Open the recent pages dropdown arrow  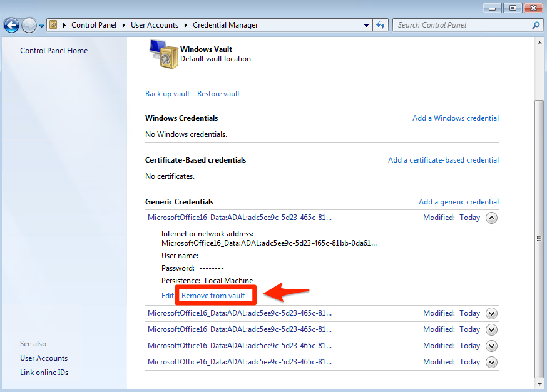pyautogui.click(x=42, y=26)
